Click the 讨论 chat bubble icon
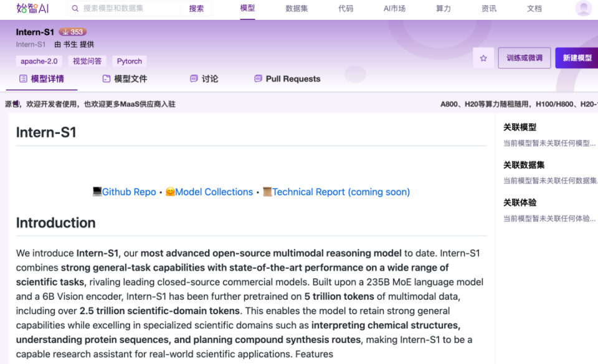 [x=194, y=79]
